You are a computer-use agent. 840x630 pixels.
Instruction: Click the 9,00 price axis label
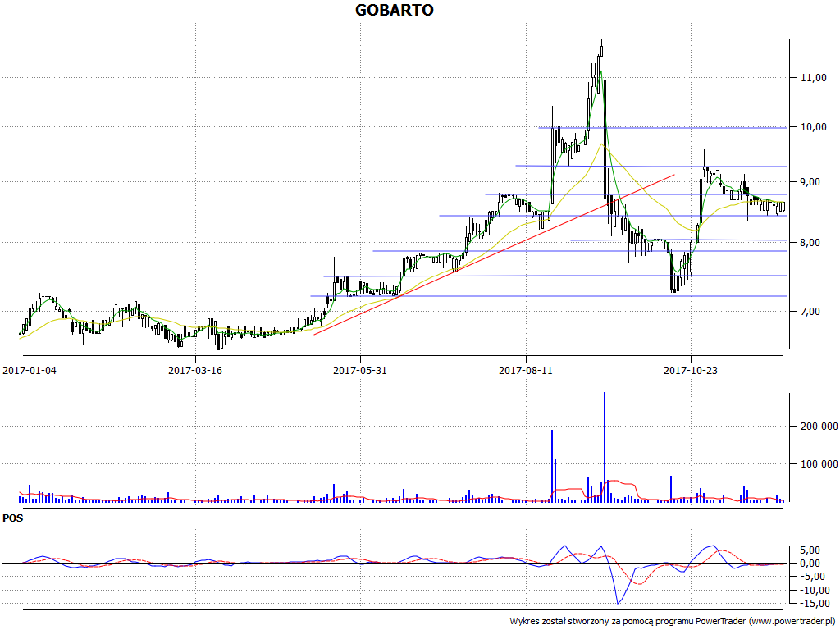(810, 182)
